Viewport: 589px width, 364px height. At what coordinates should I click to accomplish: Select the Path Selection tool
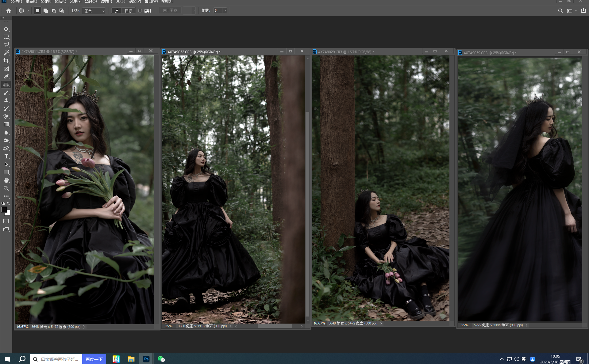pyautogui.click(x=6, y=164)
